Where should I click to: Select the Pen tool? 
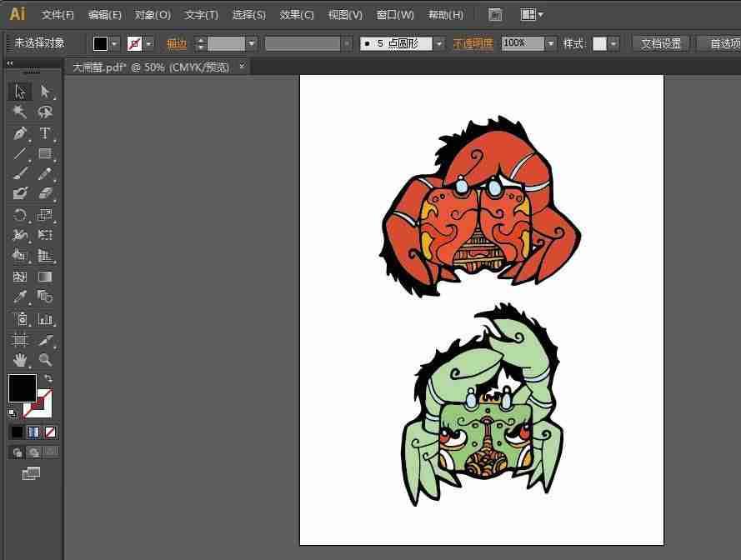tap(20, 133)
